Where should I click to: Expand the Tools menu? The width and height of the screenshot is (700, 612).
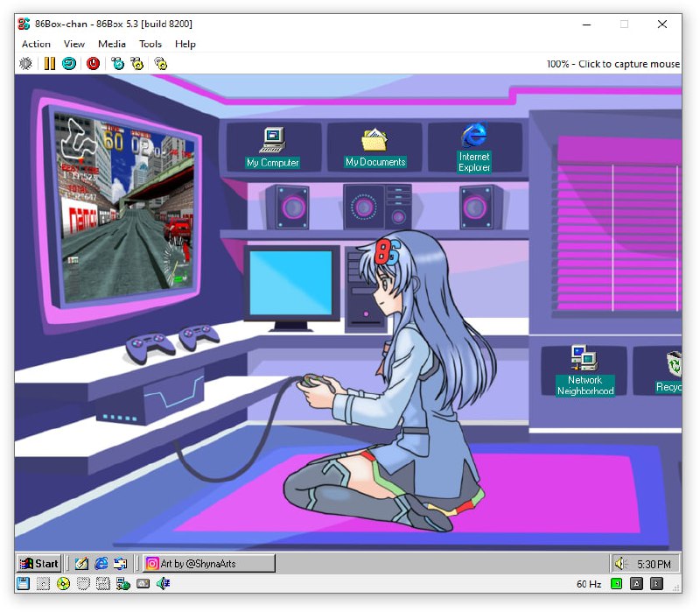(x=150, y=44)
